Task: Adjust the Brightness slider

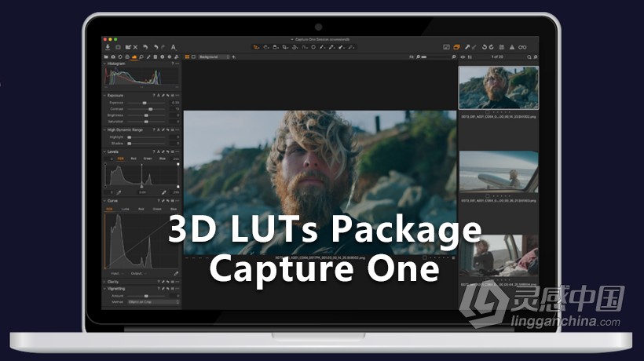Action: pos(147,115)
